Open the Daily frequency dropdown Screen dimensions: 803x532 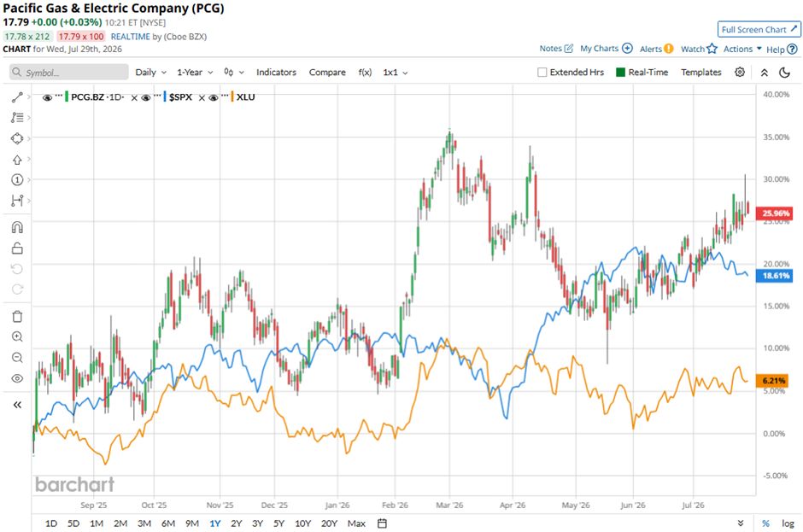[x=150, y=73]
